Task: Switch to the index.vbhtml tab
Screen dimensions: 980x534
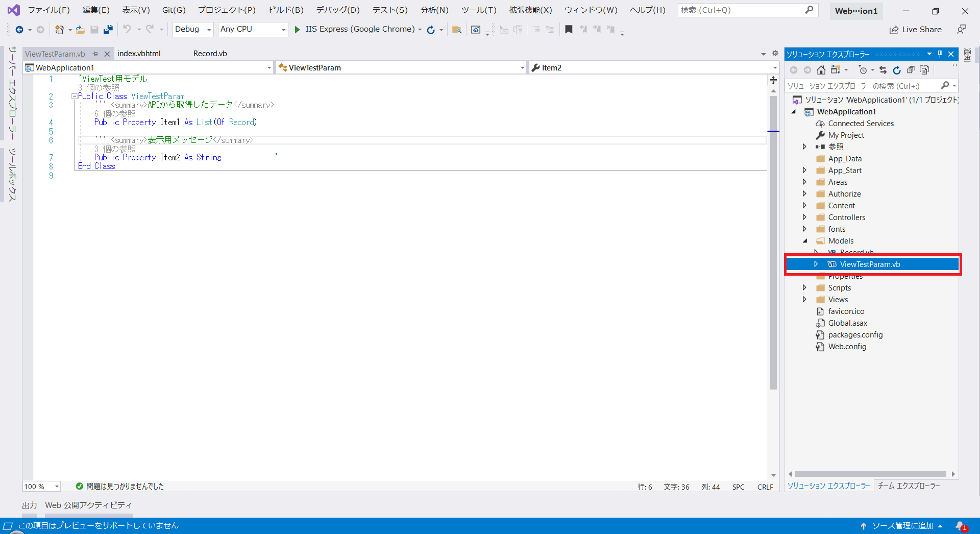Action: (x=139, y=54)
